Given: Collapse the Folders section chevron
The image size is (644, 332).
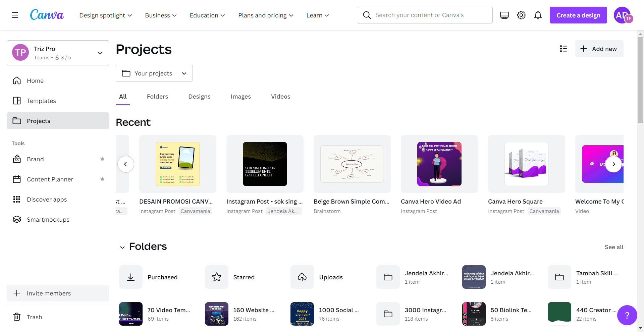Looking at the screenshot, I should (x=122, y=247).
